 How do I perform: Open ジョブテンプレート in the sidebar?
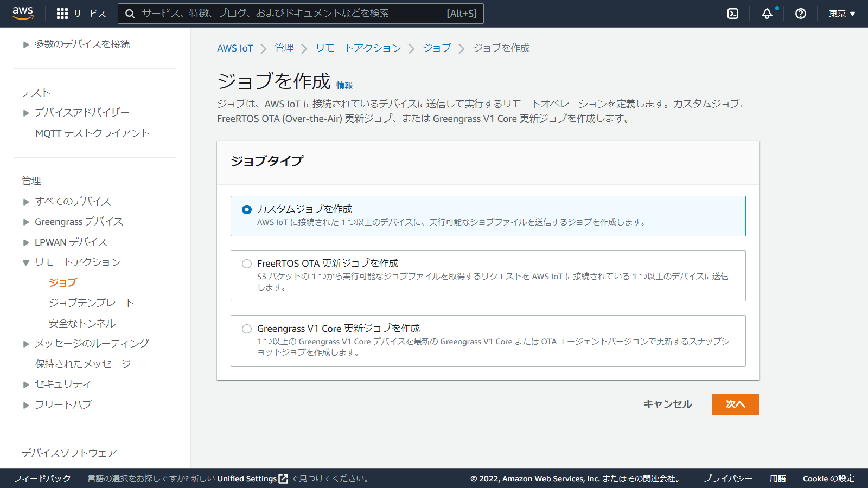point(91,303)
